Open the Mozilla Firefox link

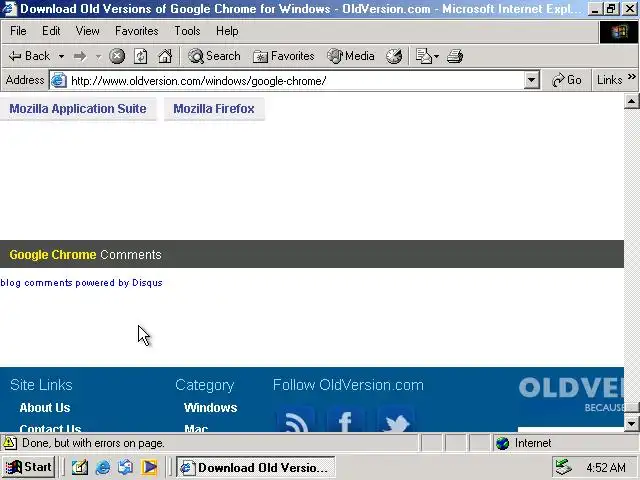214,109
